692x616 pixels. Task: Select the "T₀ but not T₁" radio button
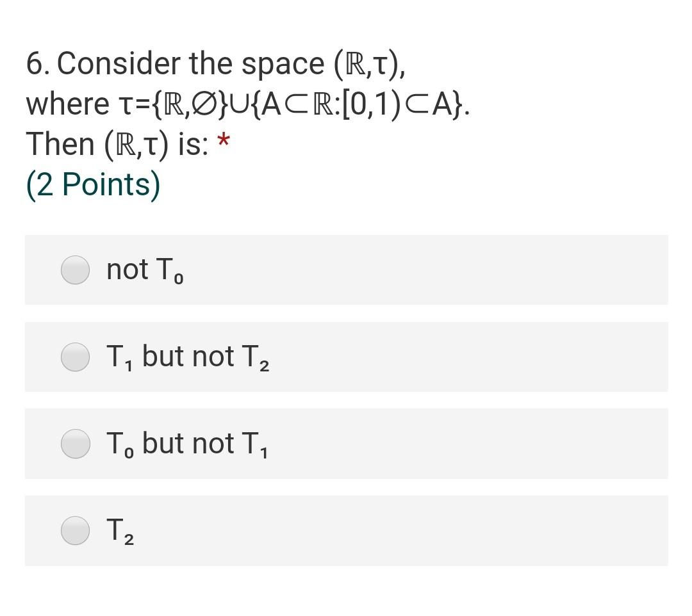point(75,444)
